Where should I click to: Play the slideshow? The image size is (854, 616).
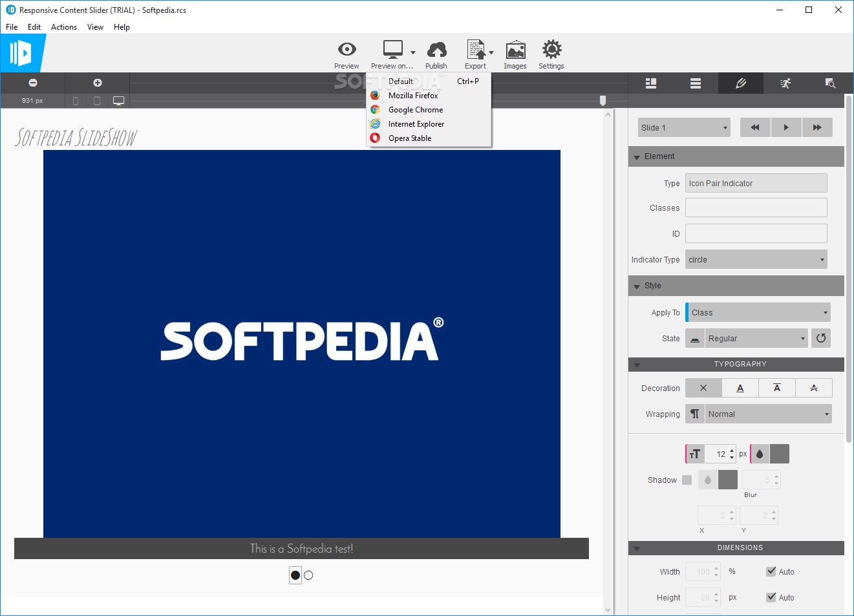786,127
